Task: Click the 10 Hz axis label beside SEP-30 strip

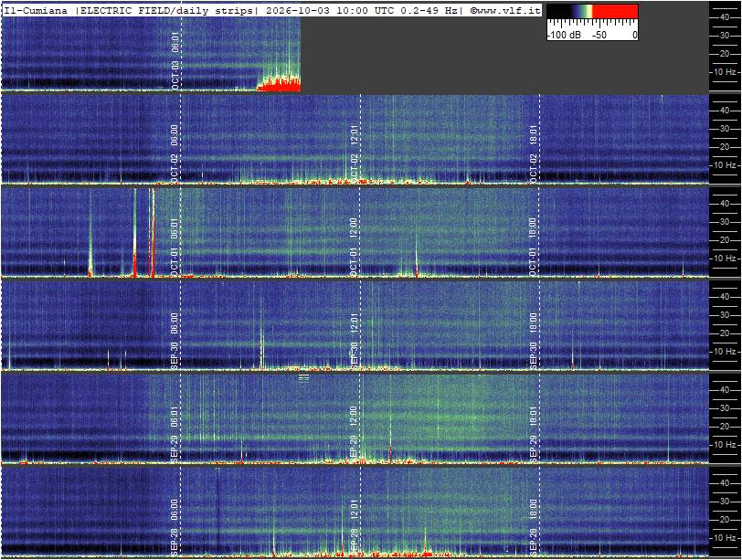Action: 726,352
